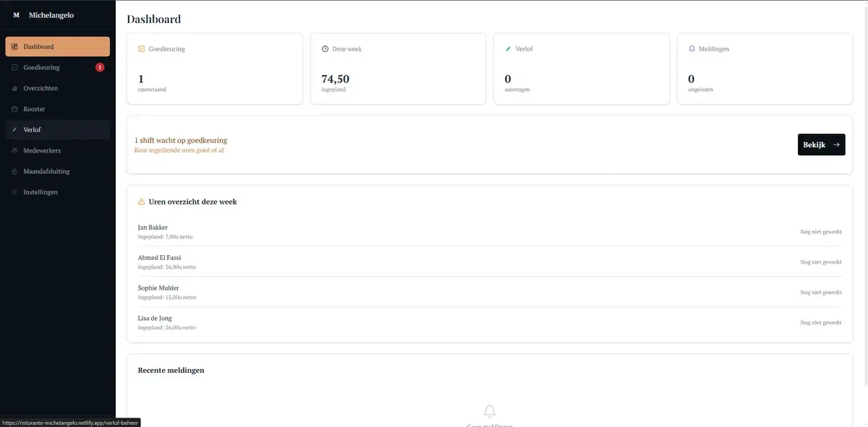
Task: Click the Maandafsluiting lock icon
Action: click(x=14, y=172)
